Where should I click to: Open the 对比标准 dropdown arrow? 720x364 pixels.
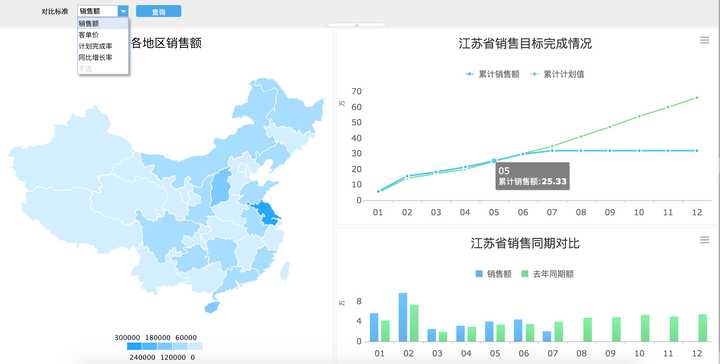click(x=123, y=11)
